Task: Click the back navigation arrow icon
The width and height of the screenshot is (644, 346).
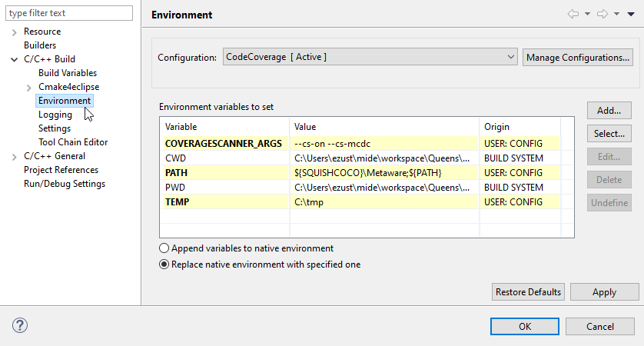Action: [x=573, y=14]
